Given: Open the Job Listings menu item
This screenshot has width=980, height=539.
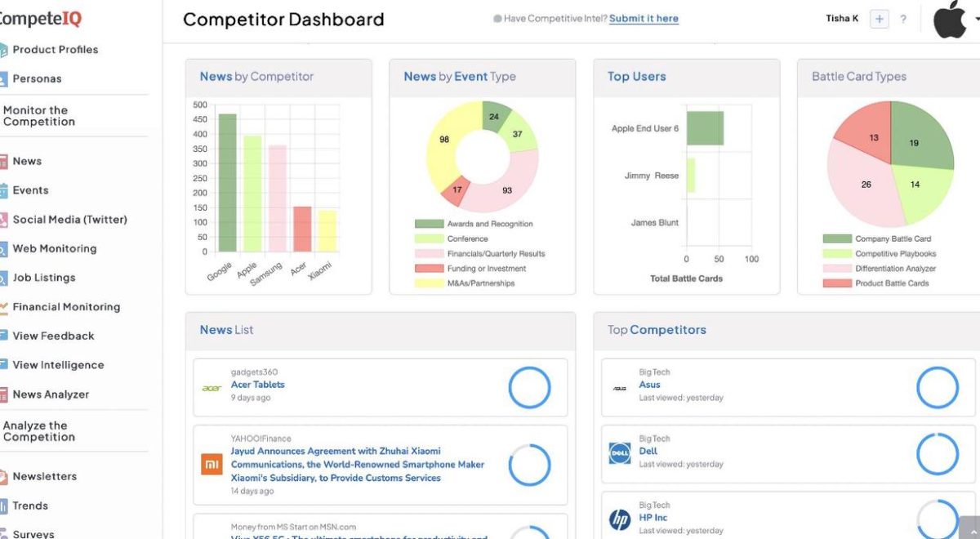Looking at the screenshot, I should [44, 278].
